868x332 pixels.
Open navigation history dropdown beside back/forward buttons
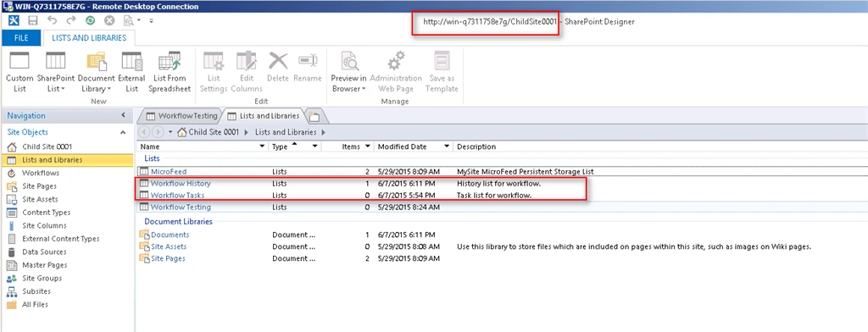click(170, 132)
